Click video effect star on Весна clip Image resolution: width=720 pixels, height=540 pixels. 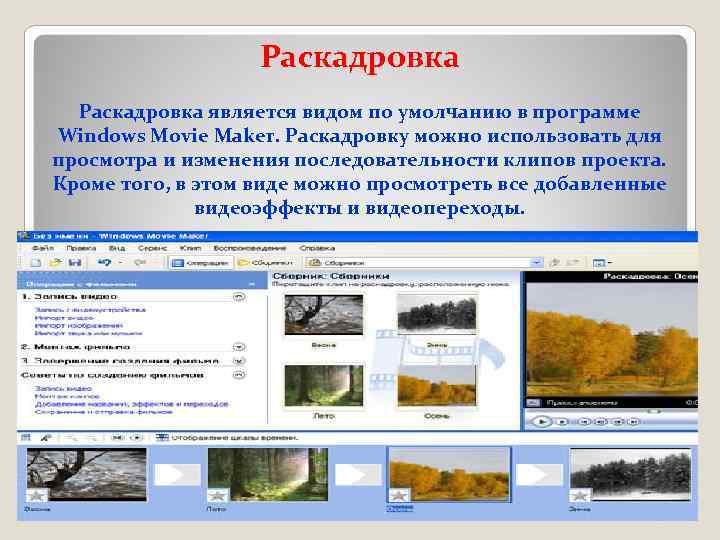[x=37, y=495]
